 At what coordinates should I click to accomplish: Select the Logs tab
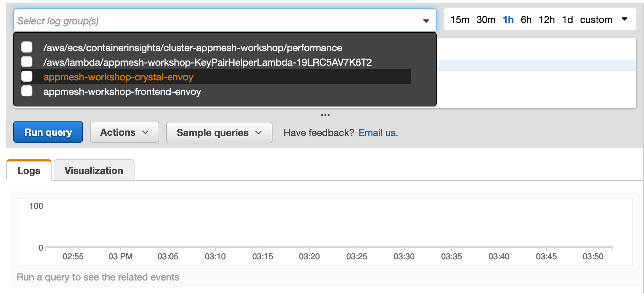point(29,171)
